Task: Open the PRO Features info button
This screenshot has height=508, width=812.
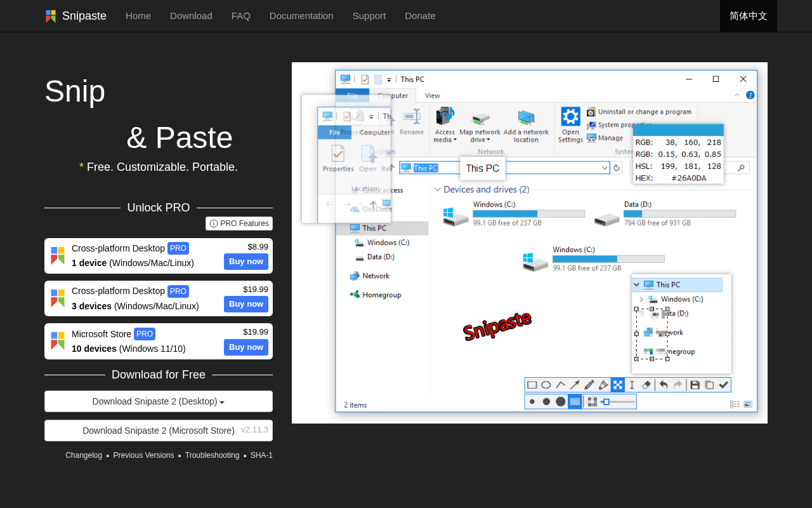Action: click(x=239, y=224)
